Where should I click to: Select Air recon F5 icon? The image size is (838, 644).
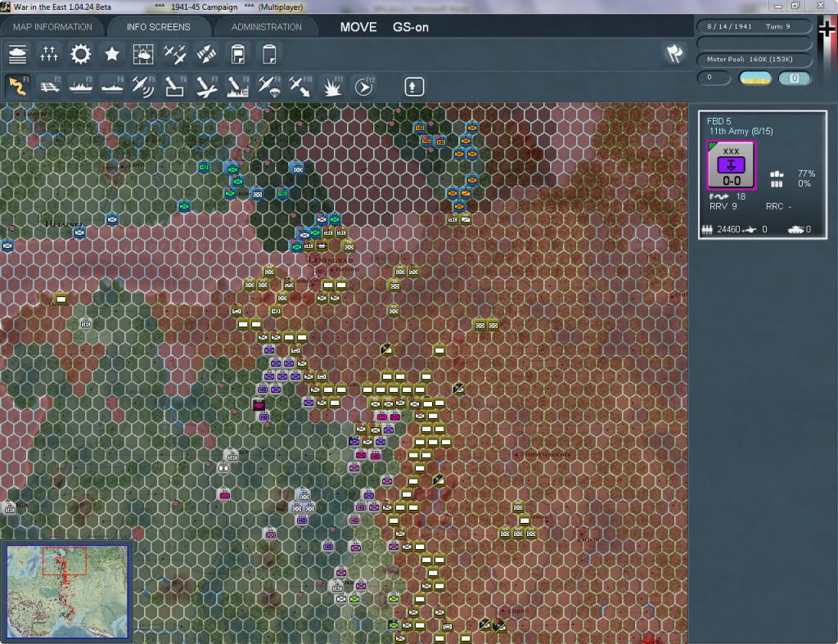point(143,86)
